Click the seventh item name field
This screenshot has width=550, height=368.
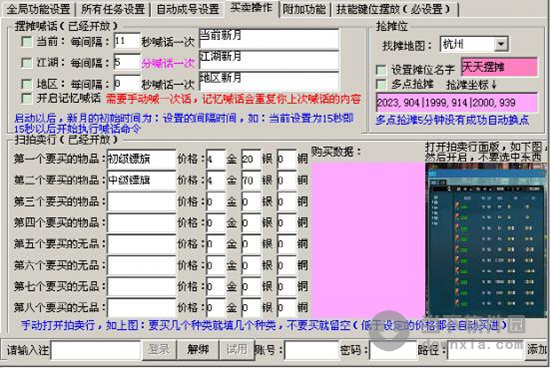coord(141,286)
